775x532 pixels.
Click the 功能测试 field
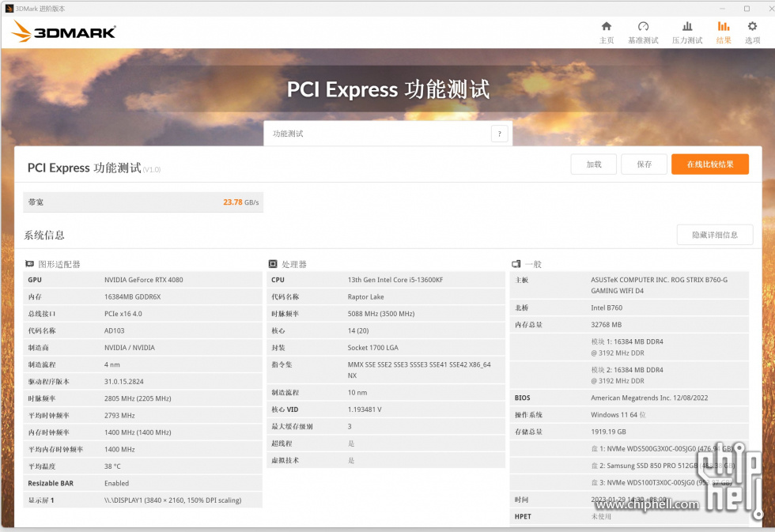coord(387,134)
